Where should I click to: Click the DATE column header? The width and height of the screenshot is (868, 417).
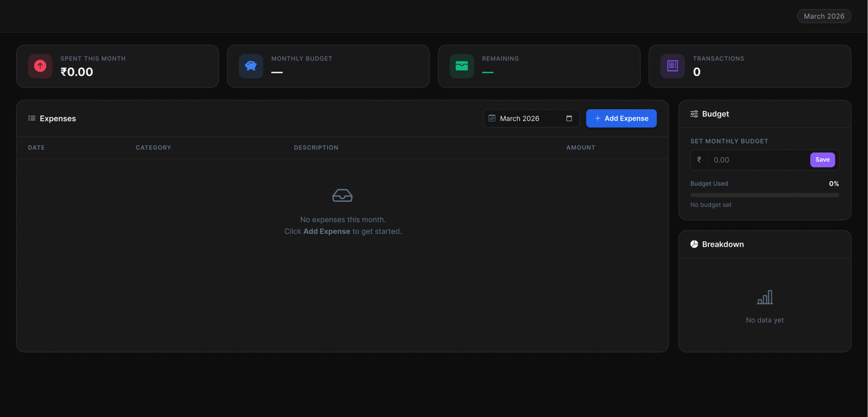tap(37, 147)
